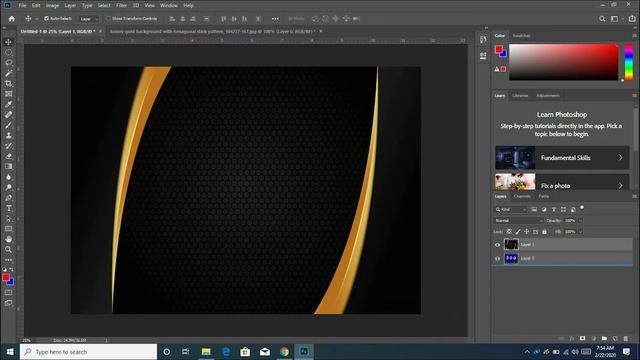Select the Pen tool
640x360 pixels.
point(9,198)
